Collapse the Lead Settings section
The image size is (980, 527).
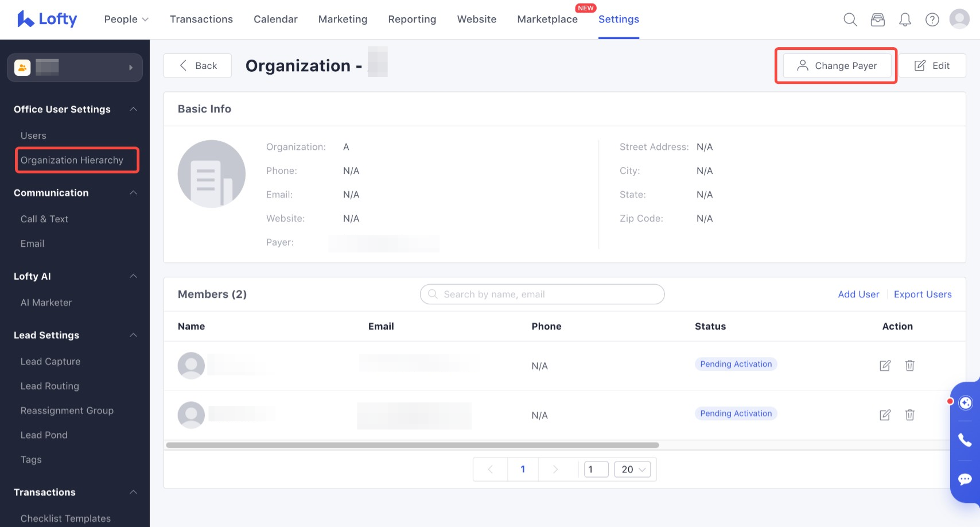tap(133, 335)
